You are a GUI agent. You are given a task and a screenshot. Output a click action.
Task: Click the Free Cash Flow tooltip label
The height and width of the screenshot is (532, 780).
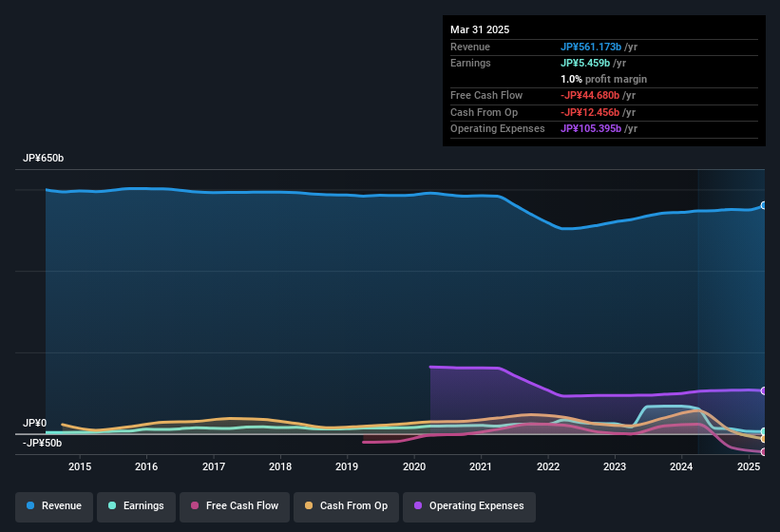pos(486,95)
